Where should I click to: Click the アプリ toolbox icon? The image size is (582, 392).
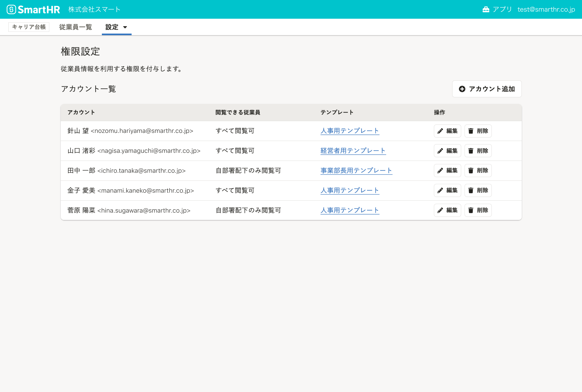[486, 10]
